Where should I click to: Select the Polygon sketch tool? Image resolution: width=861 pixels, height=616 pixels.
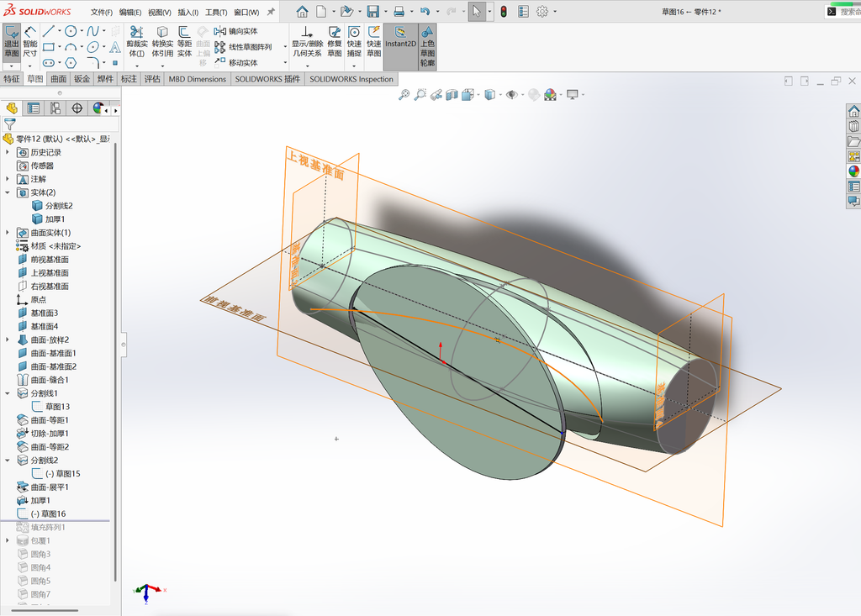coord(71,62)
